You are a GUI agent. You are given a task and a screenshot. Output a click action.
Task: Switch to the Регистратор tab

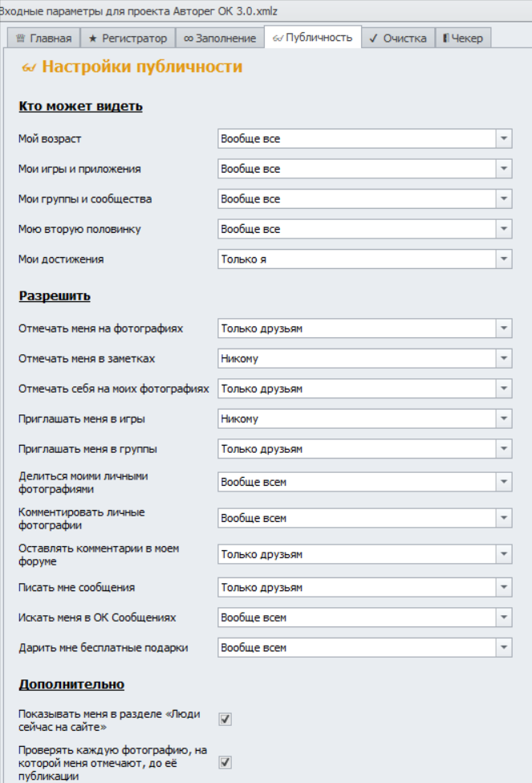tap(128, 38)
